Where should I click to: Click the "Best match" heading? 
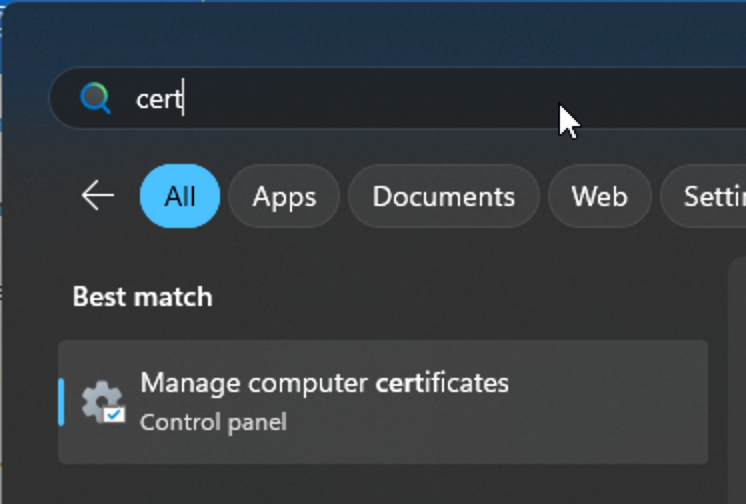click(143, 297)
